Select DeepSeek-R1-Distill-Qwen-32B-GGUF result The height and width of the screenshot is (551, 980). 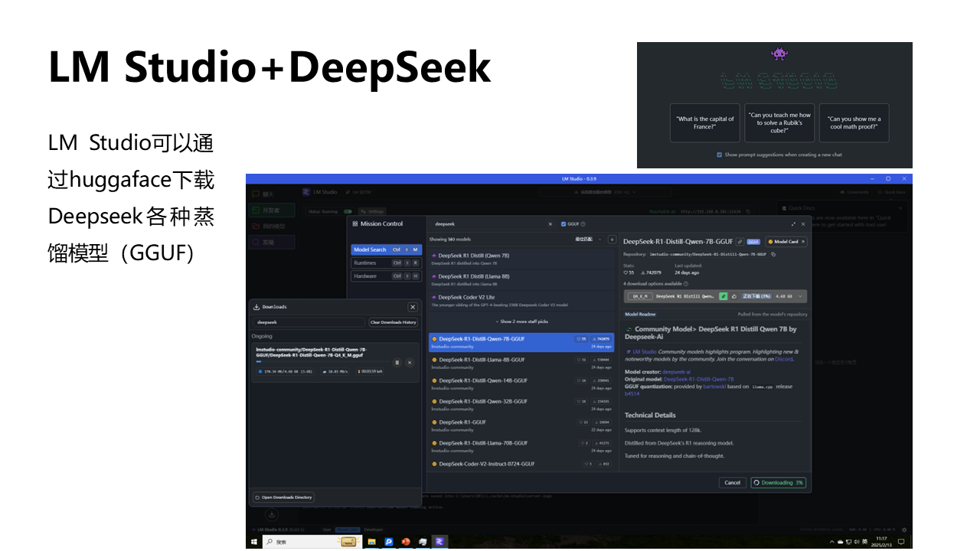(x=522, y=404)
